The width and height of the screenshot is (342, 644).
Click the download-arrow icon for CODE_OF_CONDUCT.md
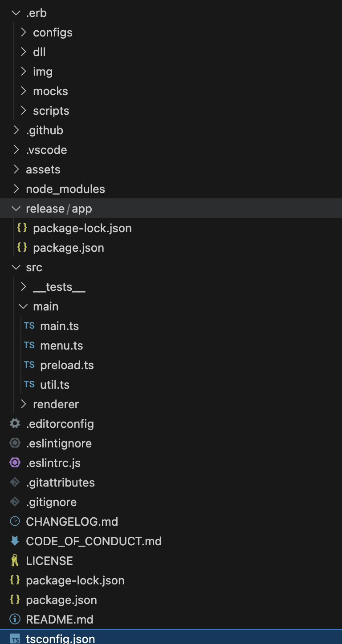tap(15, 541)
